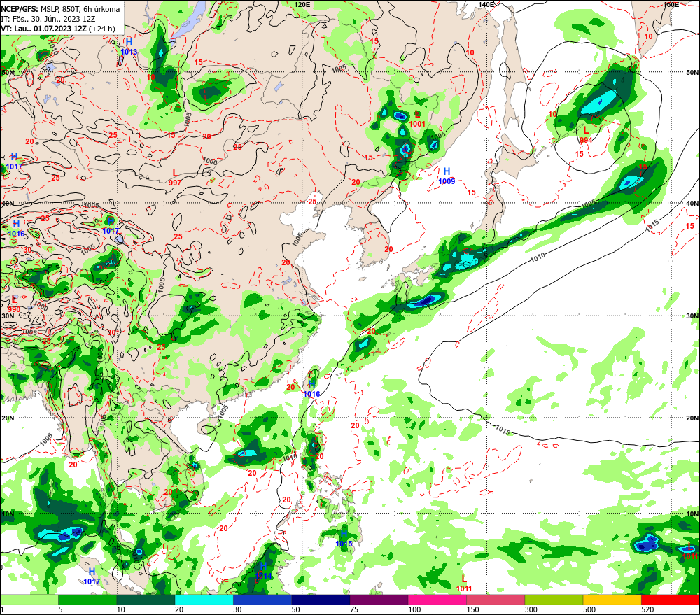The image size is (700, 615).
Task: Click the legend value 75 label
Action: coord(354,609)
